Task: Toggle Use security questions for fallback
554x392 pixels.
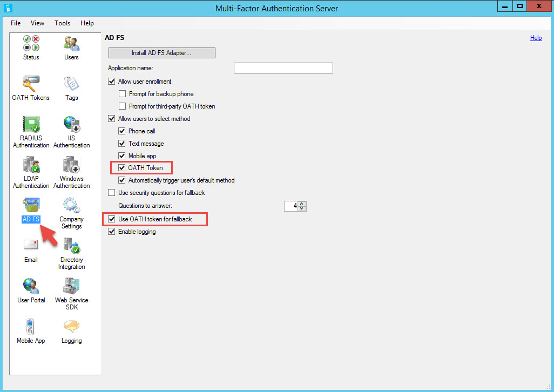Action: pyautogui.click(x=112, y=193)
